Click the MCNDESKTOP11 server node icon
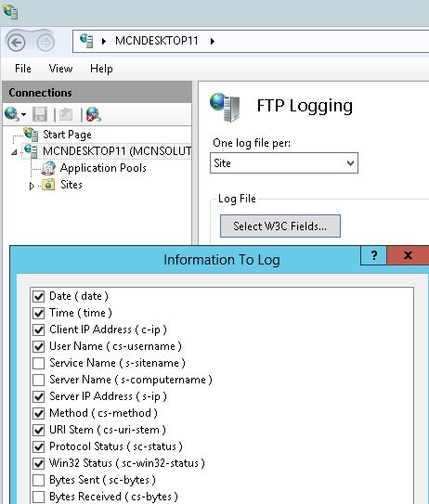429x504 pixels. pos(31,150)
